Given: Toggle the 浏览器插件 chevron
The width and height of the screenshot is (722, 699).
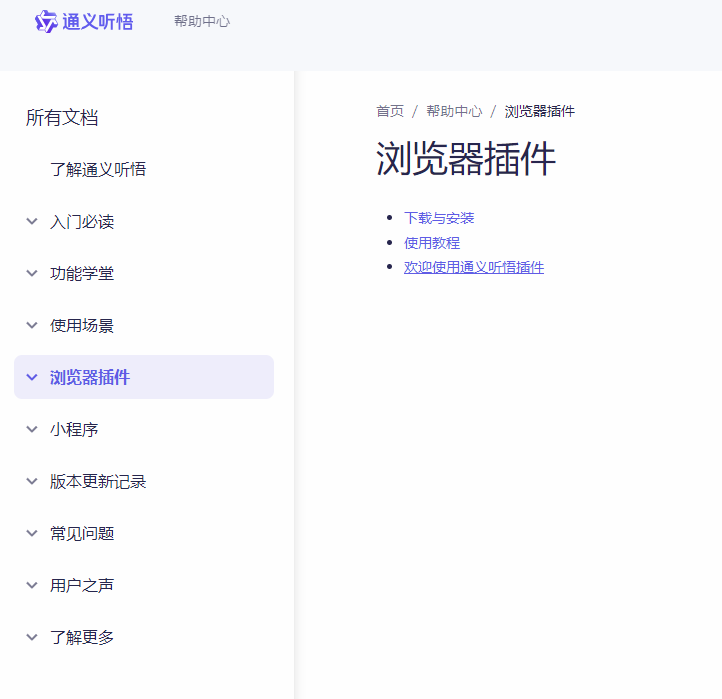Looking at the screenshot, I should 32,378.
